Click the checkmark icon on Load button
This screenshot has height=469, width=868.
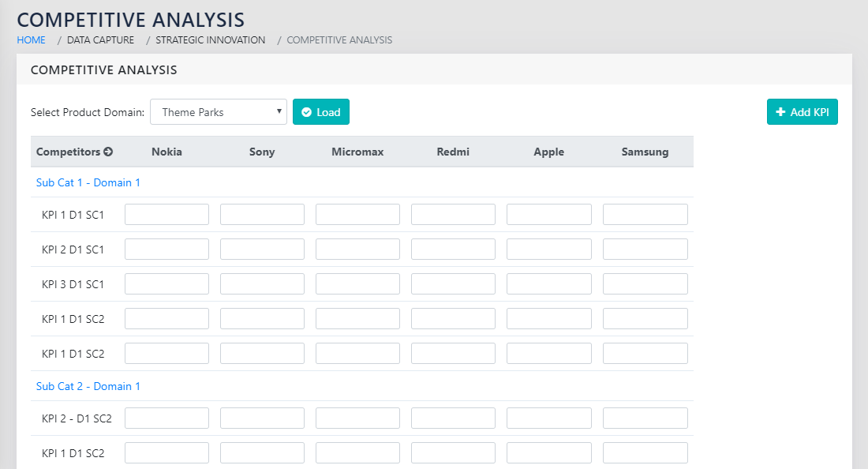coord(306,112)
